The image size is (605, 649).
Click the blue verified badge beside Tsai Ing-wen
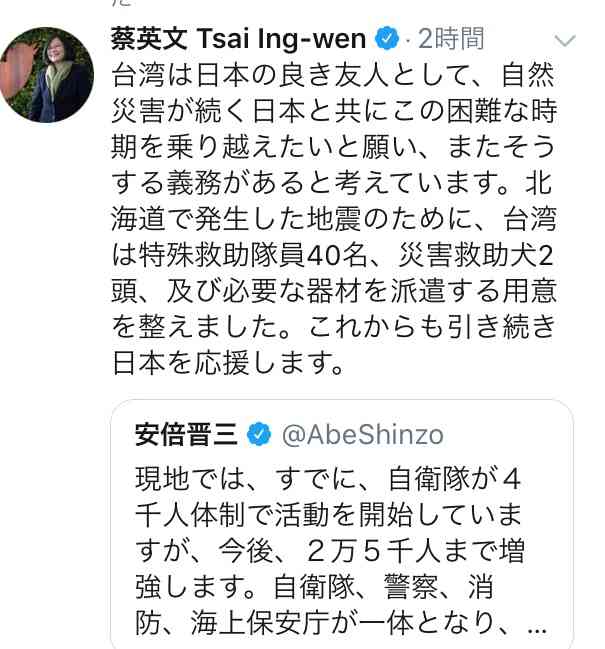point(387,38)
